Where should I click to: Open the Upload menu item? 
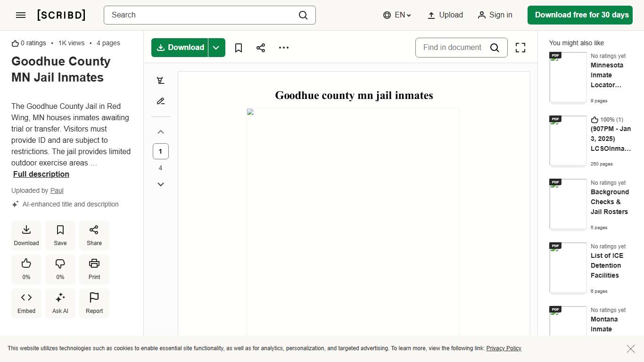[x=445, y=15]
